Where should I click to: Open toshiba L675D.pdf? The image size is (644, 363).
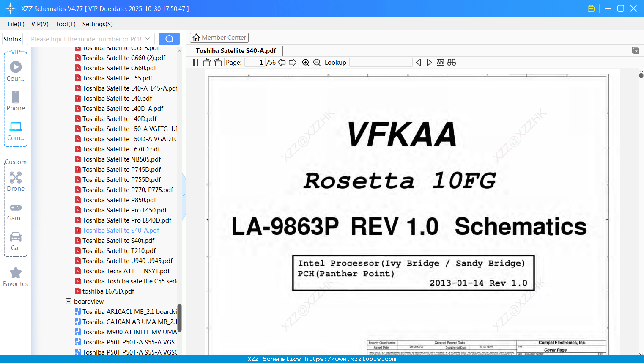(x=108, y=291)
